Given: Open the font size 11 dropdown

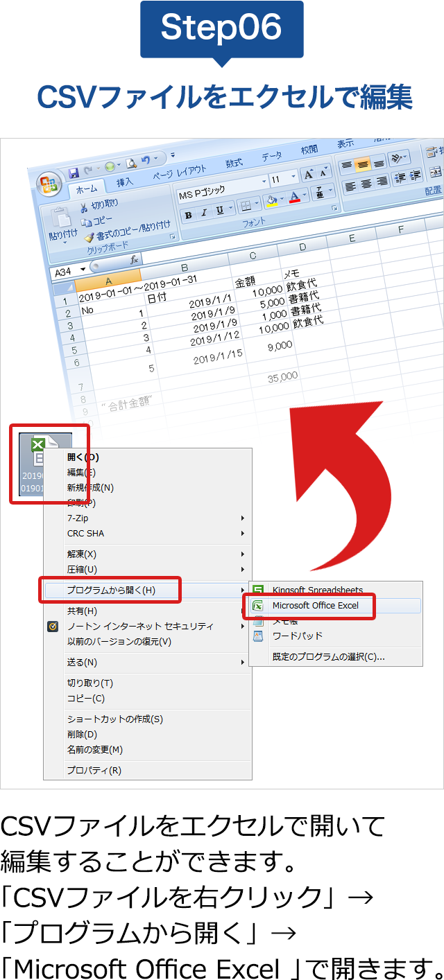Looking at the screenshot, I should (294, 177).
